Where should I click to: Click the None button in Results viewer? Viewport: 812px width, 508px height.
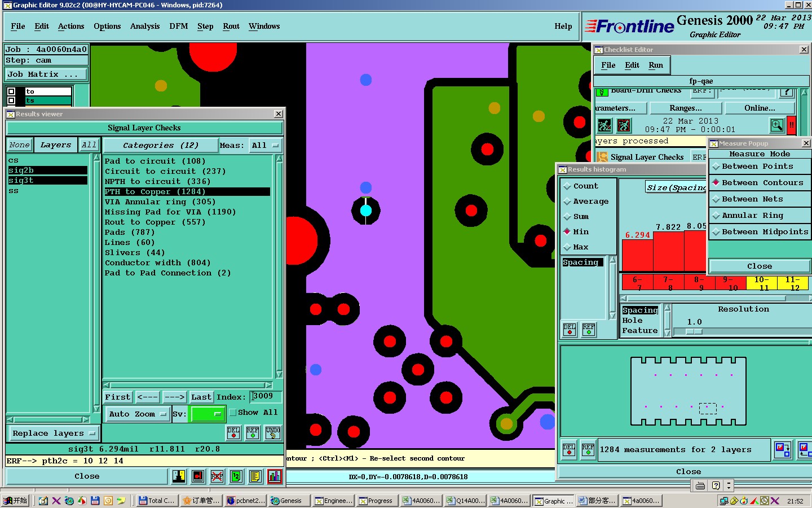tap(19, 145)
